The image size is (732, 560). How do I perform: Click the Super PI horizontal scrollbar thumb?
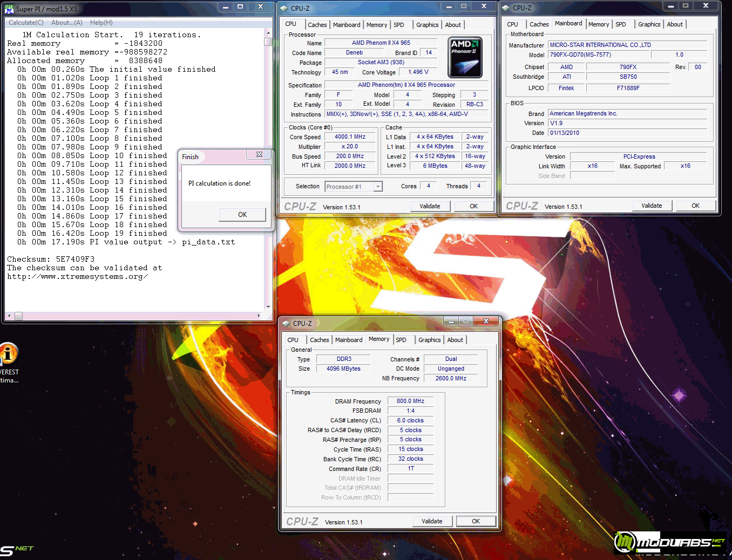pos(18,316)
